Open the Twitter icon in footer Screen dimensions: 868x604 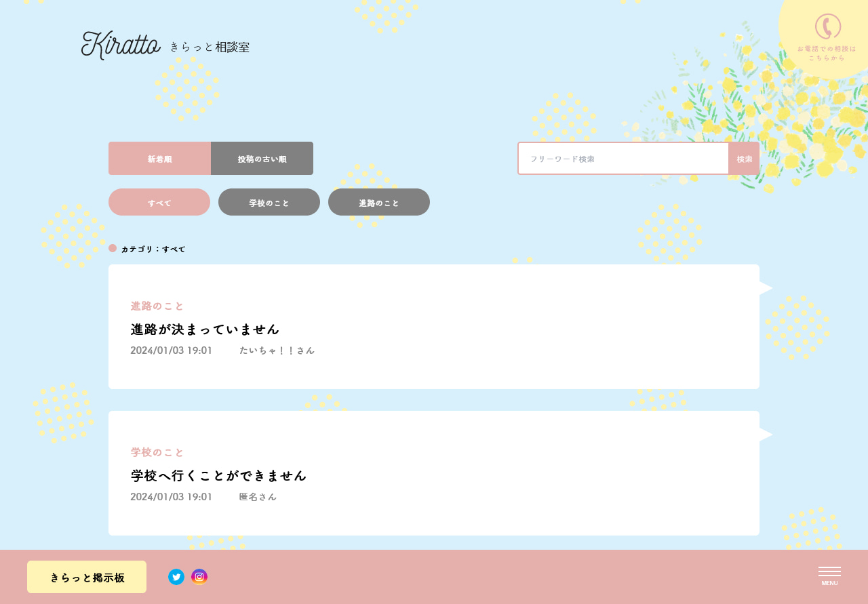(x=176, y=577)
